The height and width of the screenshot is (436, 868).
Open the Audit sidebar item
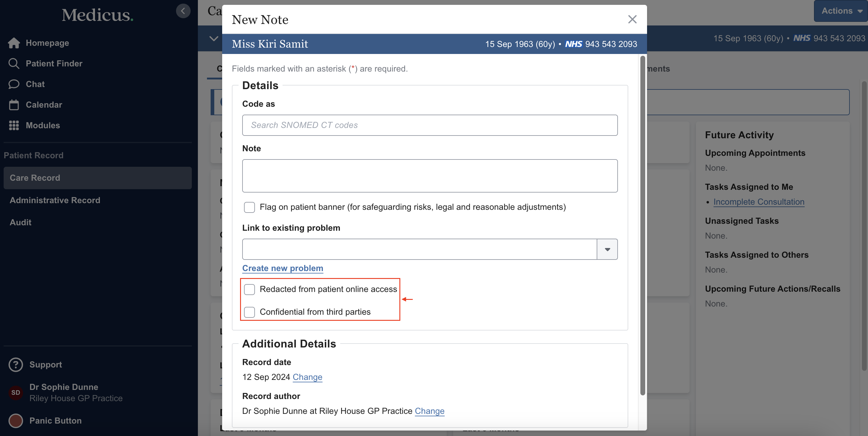point(21,222)
